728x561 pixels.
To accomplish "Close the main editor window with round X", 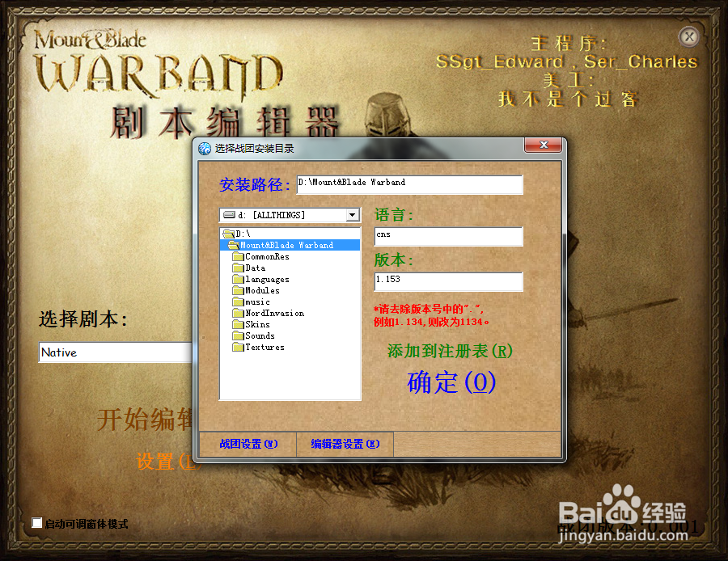I will [x=689, y=36].
